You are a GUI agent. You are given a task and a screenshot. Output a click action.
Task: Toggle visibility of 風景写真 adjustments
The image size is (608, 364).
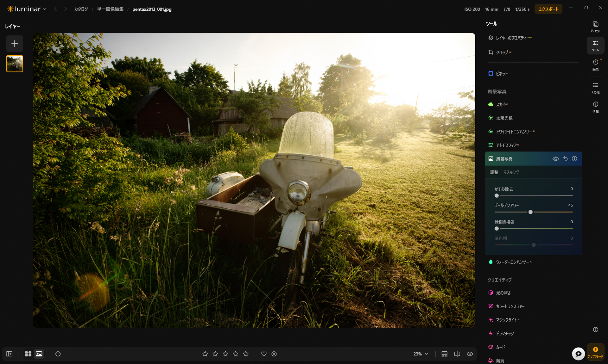point(555,159)
